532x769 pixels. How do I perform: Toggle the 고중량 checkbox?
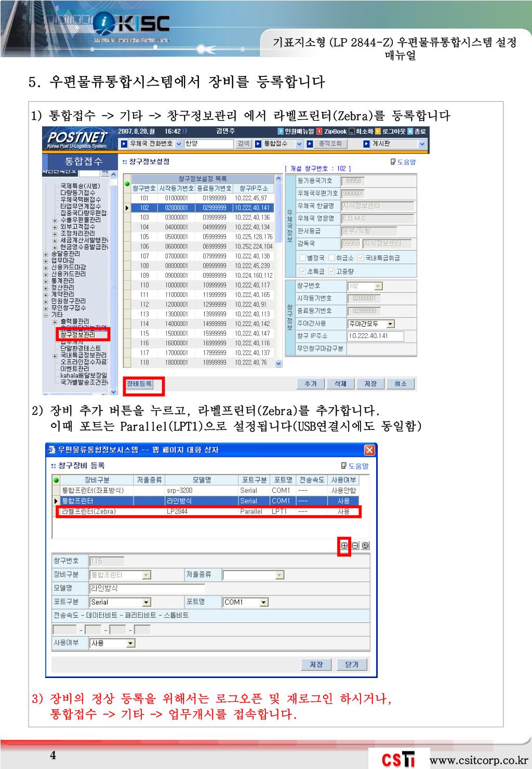[331, 271]
